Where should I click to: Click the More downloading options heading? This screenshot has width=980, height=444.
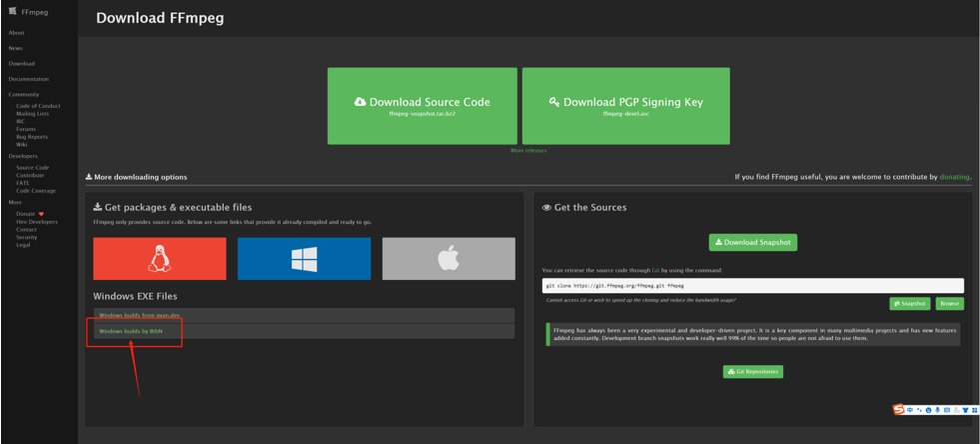136,177
